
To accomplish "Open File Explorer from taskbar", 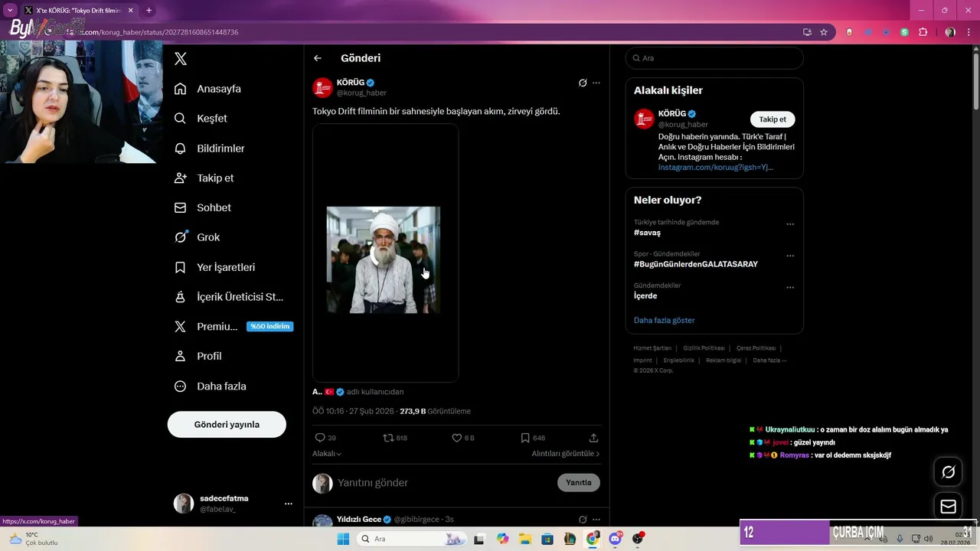I will point(525,539).
